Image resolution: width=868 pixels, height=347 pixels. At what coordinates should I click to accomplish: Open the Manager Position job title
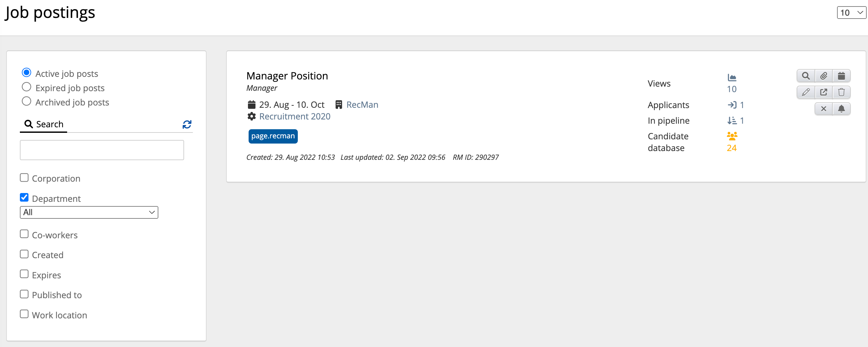coord(287,76)
